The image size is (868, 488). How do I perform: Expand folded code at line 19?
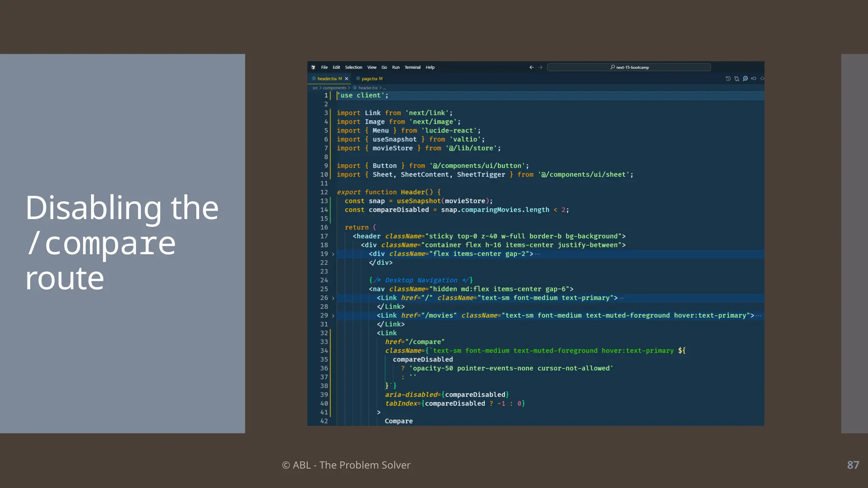click(x=333, y=254)
